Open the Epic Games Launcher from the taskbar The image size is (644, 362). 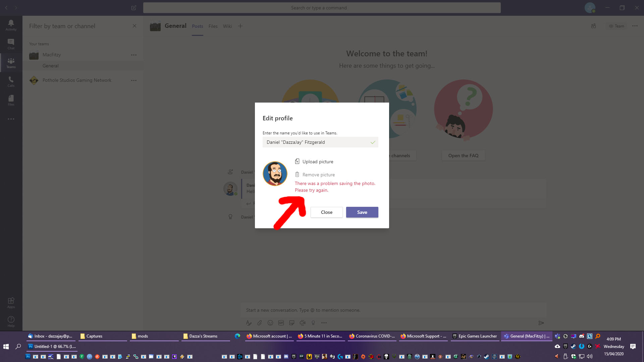(475, 336)
